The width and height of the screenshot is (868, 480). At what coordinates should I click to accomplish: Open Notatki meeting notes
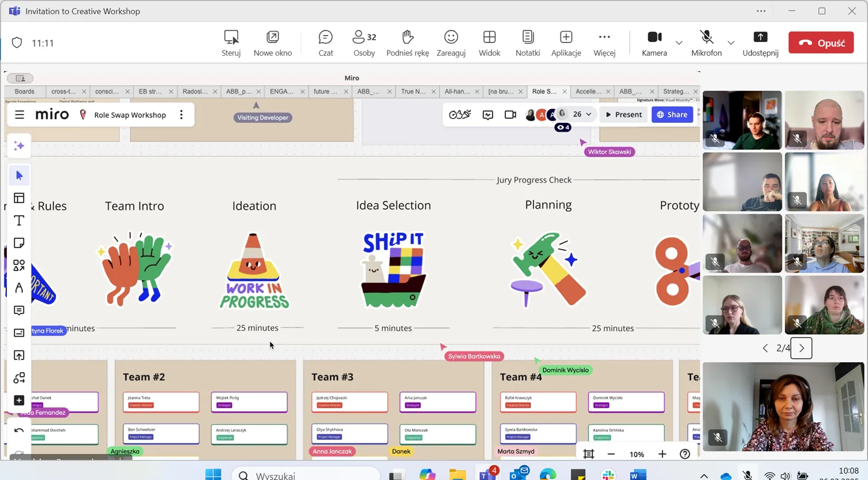[527, 43]
